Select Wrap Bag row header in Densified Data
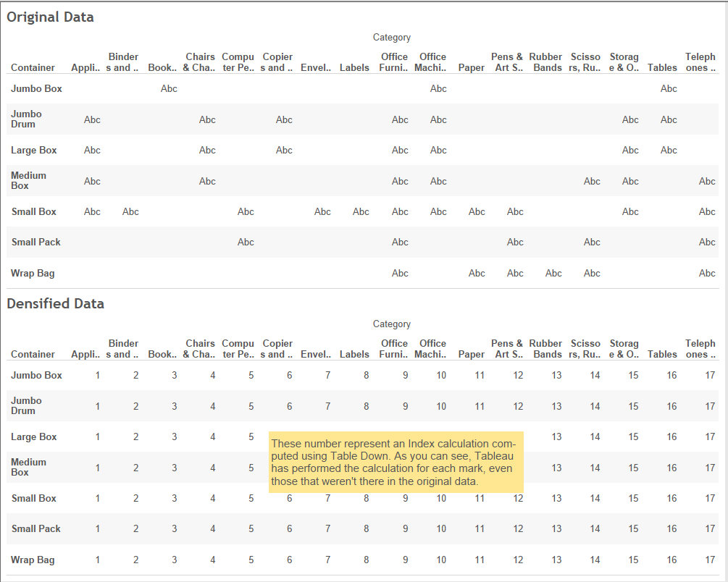The width and height of the screenshot is (728, 582). 33,560
